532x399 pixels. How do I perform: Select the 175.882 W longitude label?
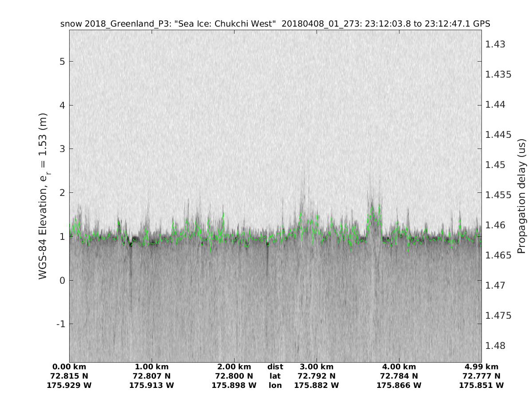pos(317,386)
